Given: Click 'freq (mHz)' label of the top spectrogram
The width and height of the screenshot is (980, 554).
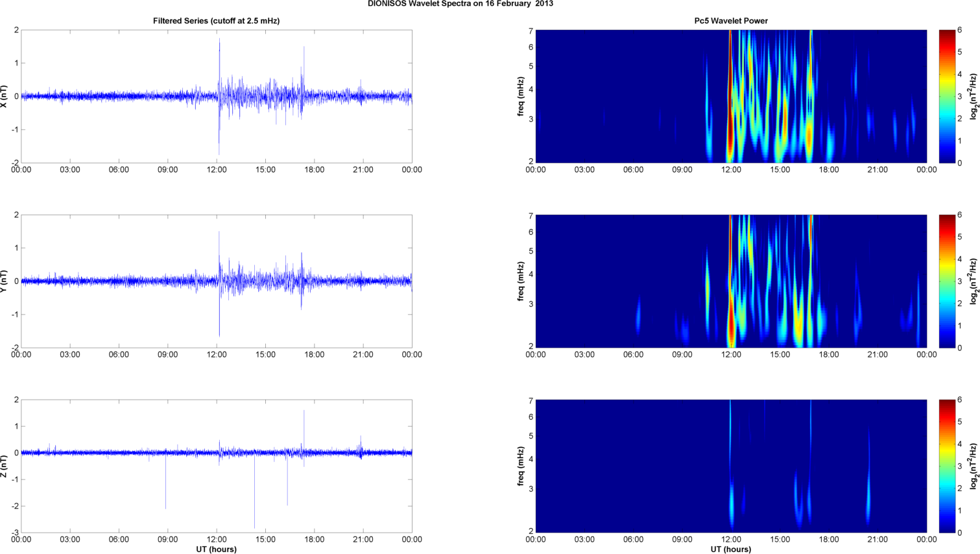Looking at the screenshot, I should point(521,96).
